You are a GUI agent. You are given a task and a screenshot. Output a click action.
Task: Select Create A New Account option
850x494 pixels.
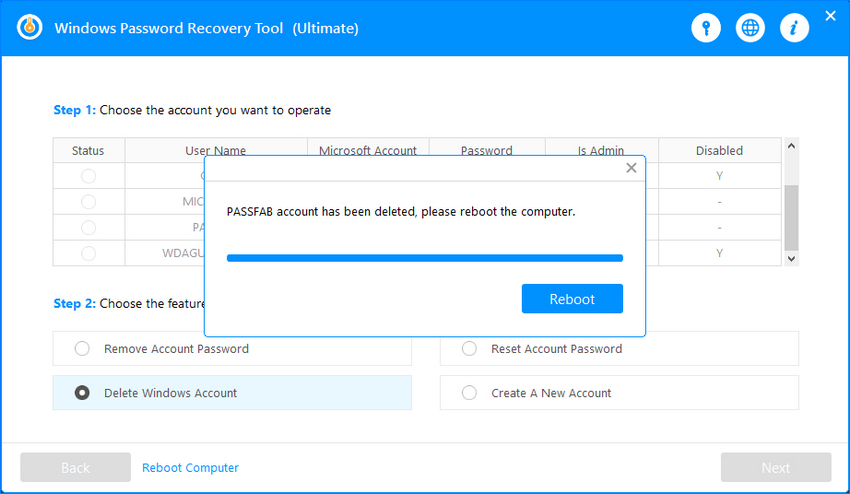(x=619, y=393)
